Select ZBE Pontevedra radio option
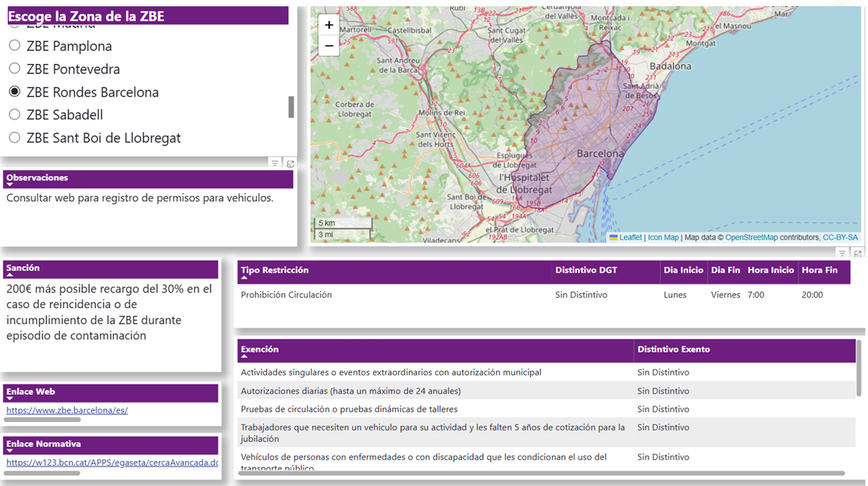The image size is (868, 486). 14,69
